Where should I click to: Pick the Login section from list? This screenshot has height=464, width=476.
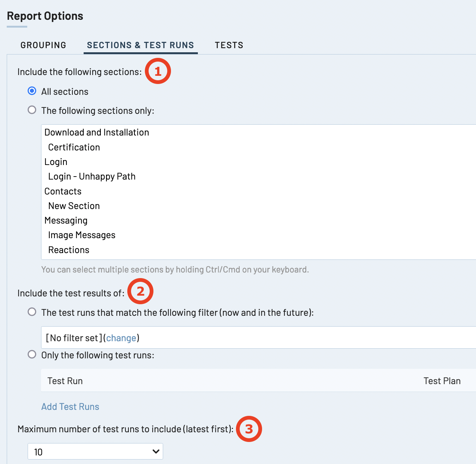pos(56,162)
